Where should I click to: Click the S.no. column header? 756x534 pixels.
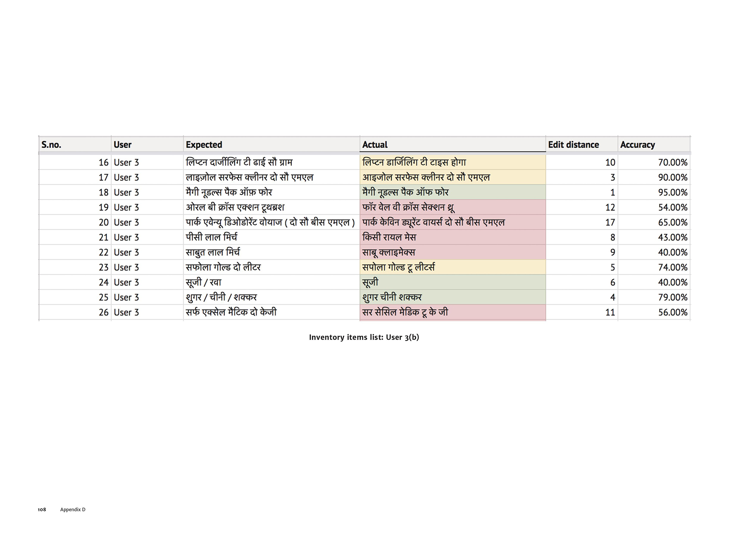51,145
